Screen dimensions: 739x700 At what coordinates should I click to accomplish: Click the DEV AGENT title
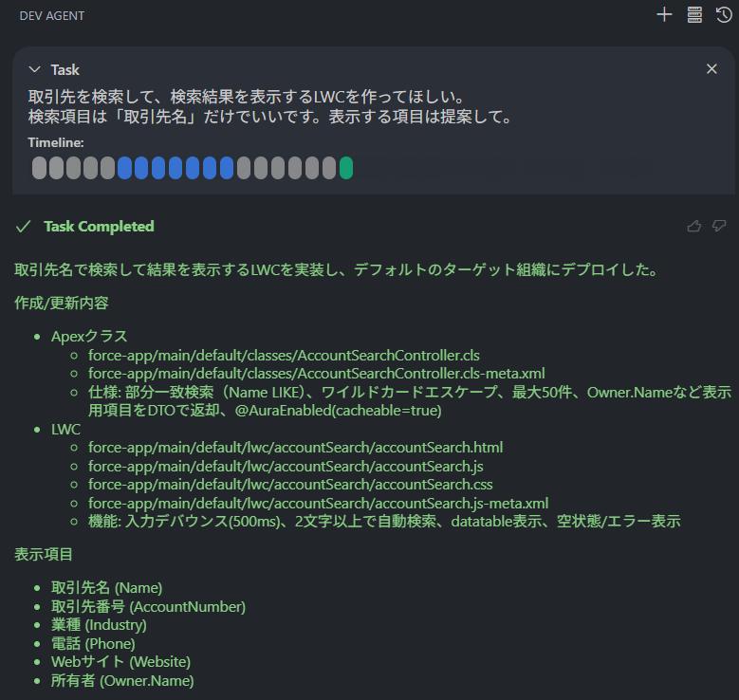click(52, 16)
